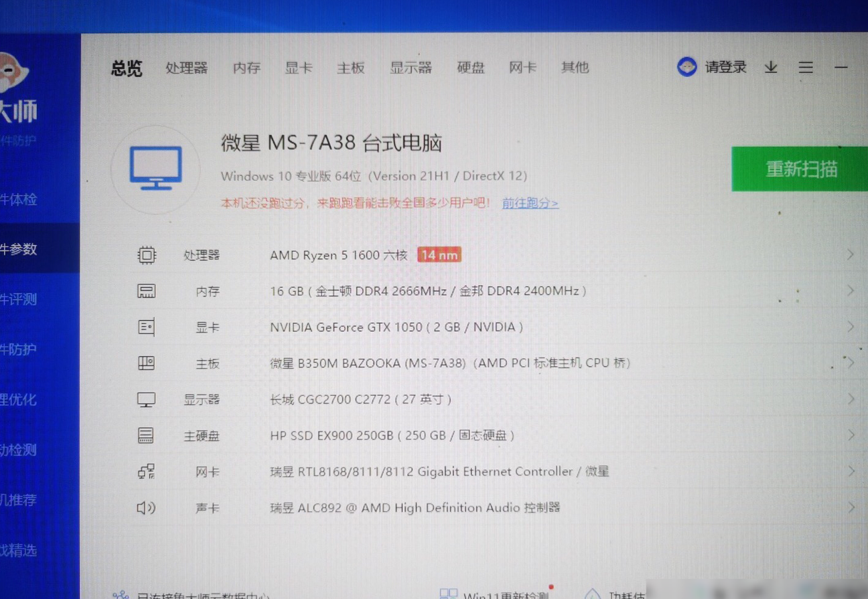868x599 pixels.
Task: Click the motherboard icon
Action: tap(146, 363)
